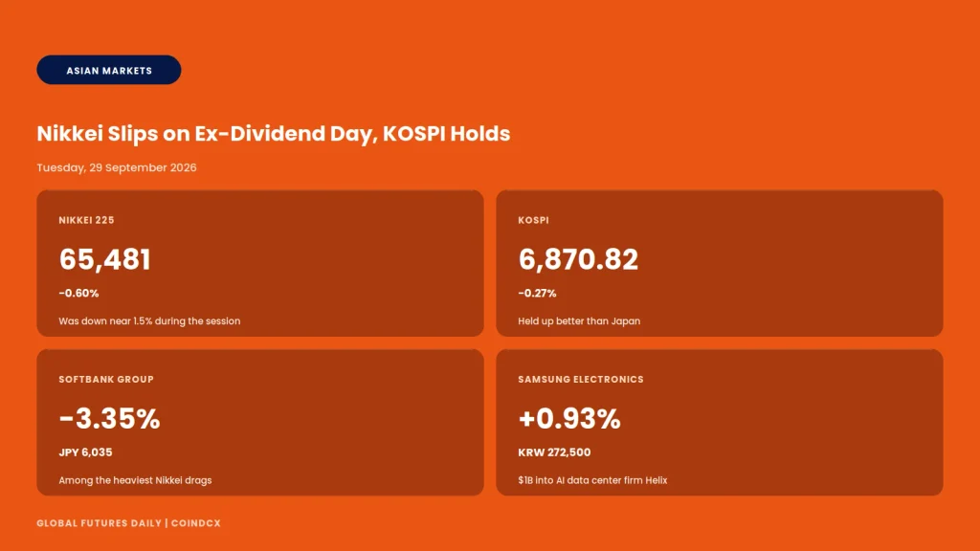Select the Nikkei −0.60% change figure
The image size is (980, 551).
pos(78,293)
